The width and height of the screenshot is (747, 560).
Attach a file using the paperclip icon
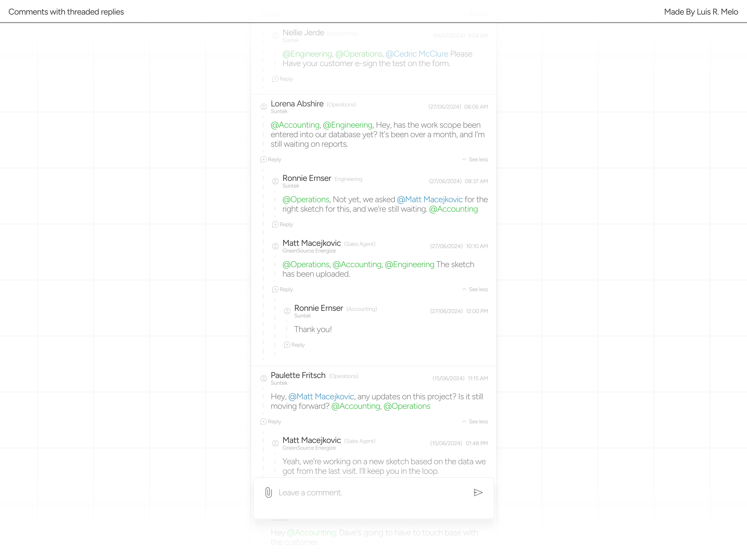click(x=268, y=493)
